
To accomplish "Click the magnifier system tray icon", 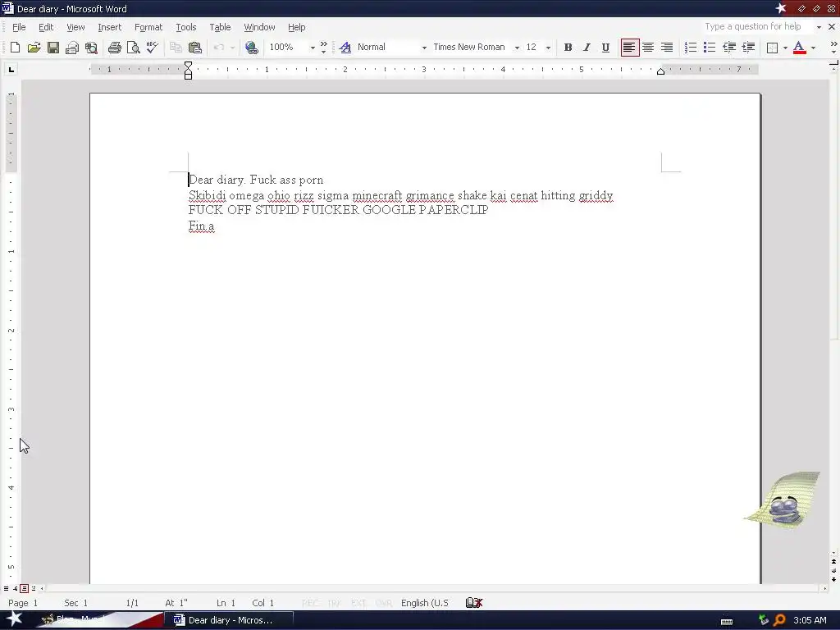I will [780, 620].
